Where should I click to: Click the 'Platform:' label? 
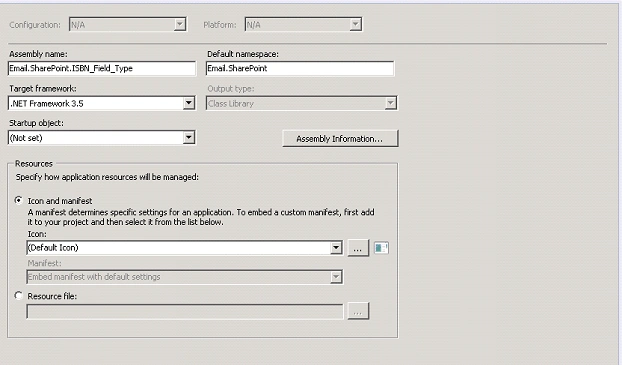click(x=220, y=25)
